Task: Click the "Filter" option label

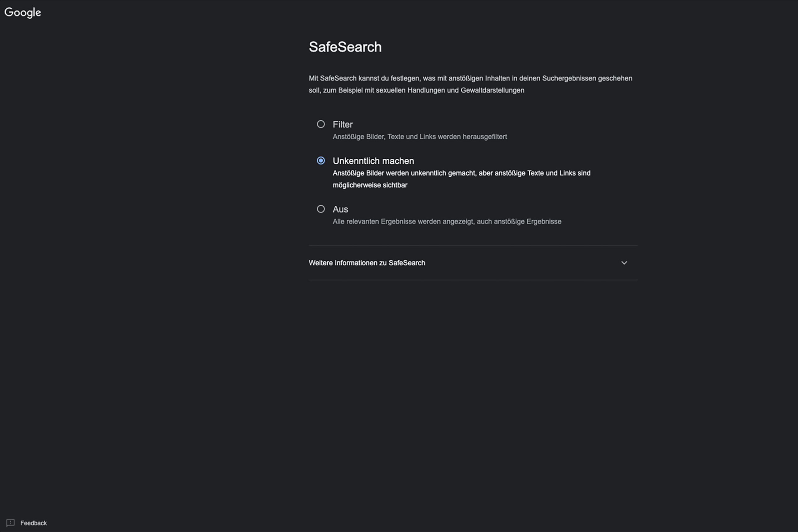Action: [343, 124]
